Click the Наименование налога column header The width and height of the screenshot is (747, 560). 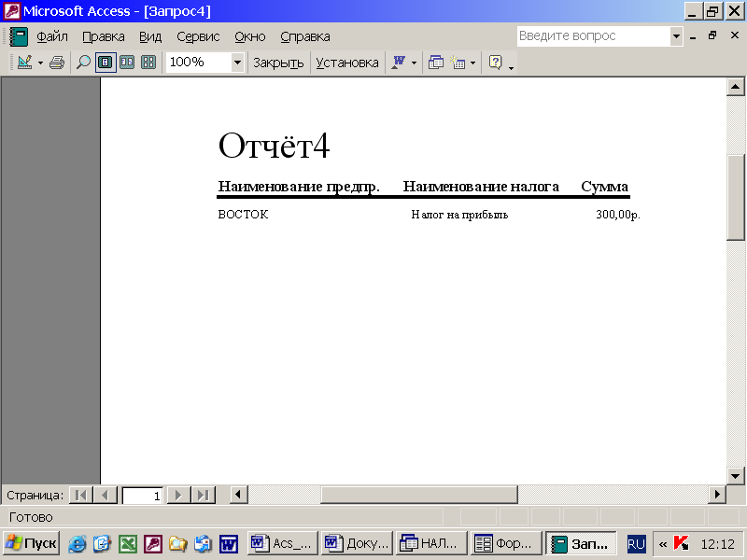[x=481, y=186]
